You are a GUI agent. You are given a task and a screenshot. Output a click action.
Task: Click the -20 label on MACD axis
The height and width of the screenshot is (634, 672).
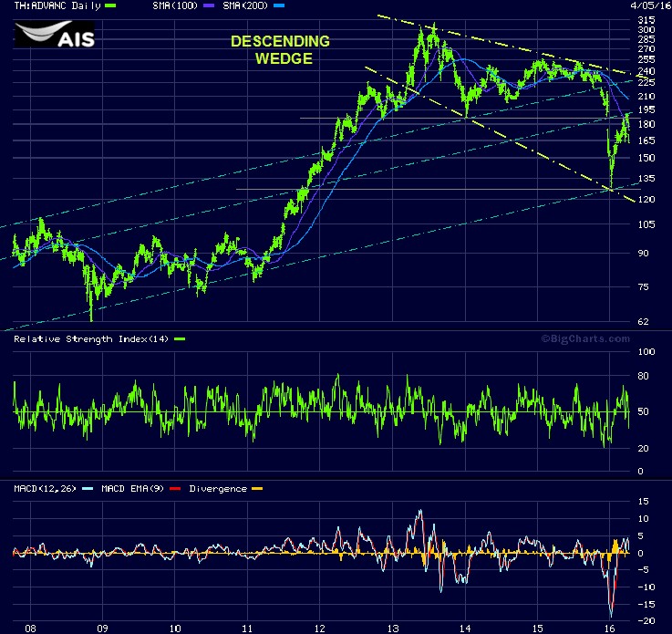tap(646, 621)
